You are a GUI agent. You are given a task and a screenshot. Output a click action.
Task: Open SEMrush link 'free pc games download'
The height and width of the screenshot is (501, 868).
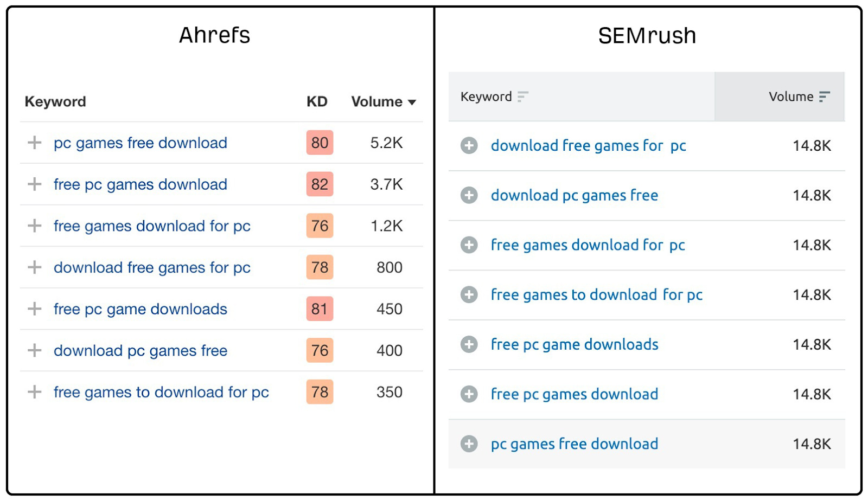(575, 394)
